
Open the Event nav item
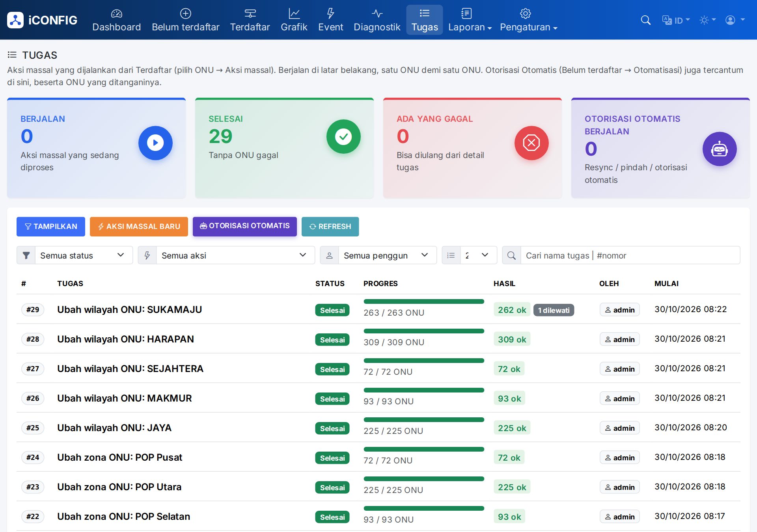coord(330,20)
